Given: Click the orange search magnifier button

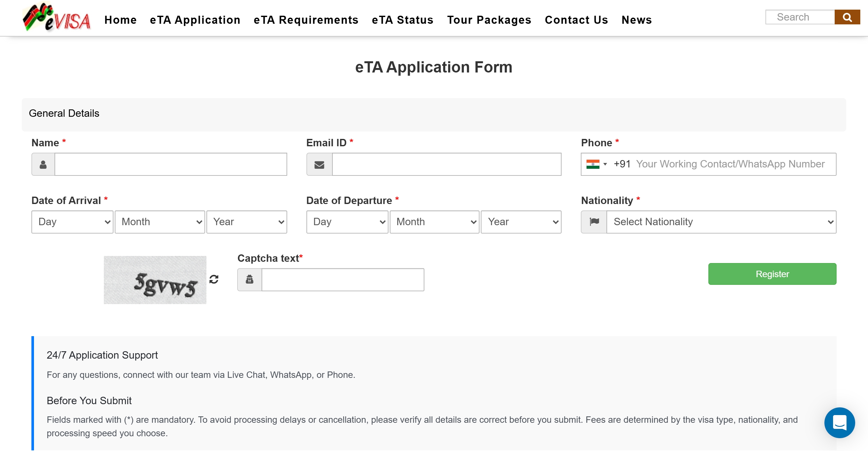Looking at the screenshot, I should [x=847, y=17].
